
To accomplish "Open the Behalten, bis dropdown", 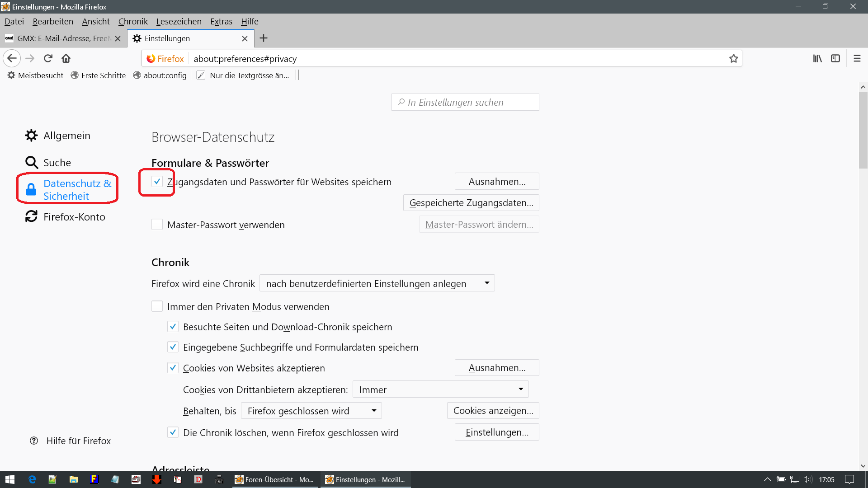I will click(311, 411).
